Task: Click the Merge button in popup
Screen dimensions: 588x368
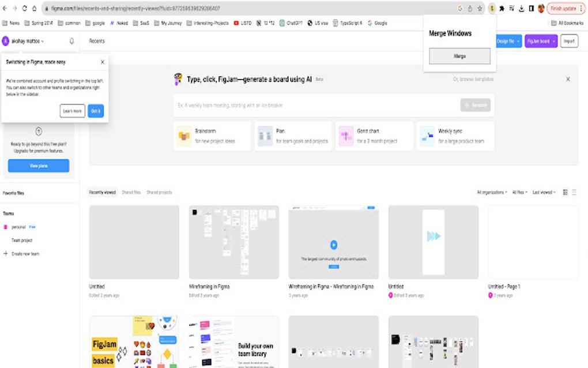Action: tap(460, 56)
